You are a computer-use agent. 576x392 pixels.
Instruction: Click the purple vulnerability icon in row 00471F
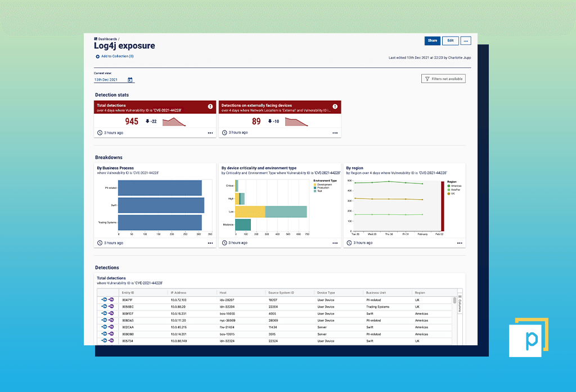coord(111,300)
